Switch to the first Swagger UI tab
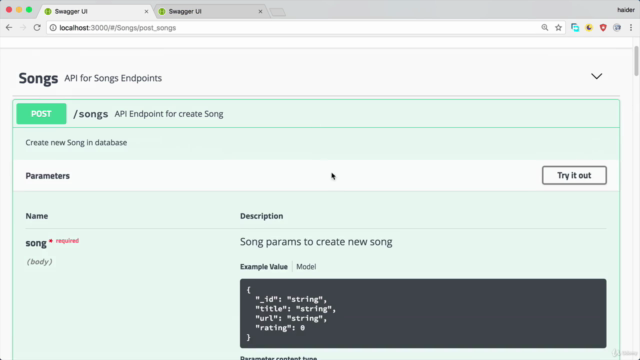Viewport: 640px width, 360px height. pyautogui.click(x=95, y=11)
